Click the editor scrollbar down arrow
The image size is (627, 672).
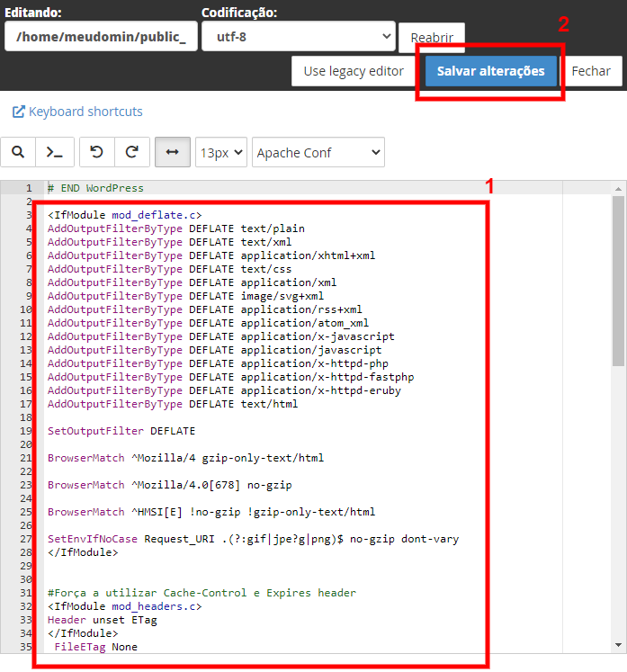pyautogui.click(x=618, y=645)
